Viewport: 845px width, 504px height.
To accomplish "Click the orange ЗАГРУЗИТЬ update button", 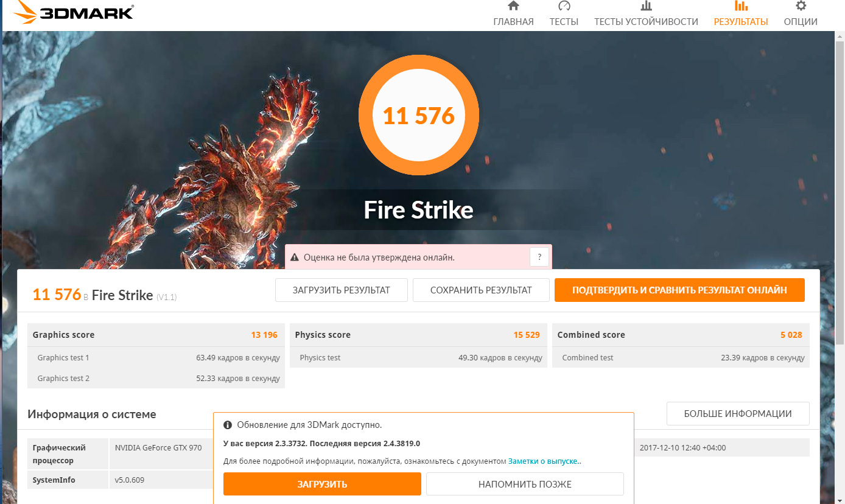I will point(322,484).
